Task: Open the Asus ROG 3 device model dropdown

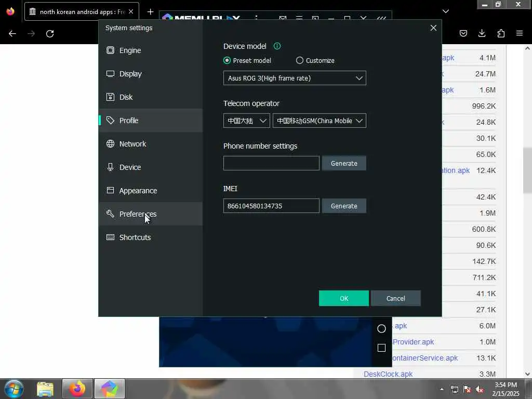Action: click(295, 78)
